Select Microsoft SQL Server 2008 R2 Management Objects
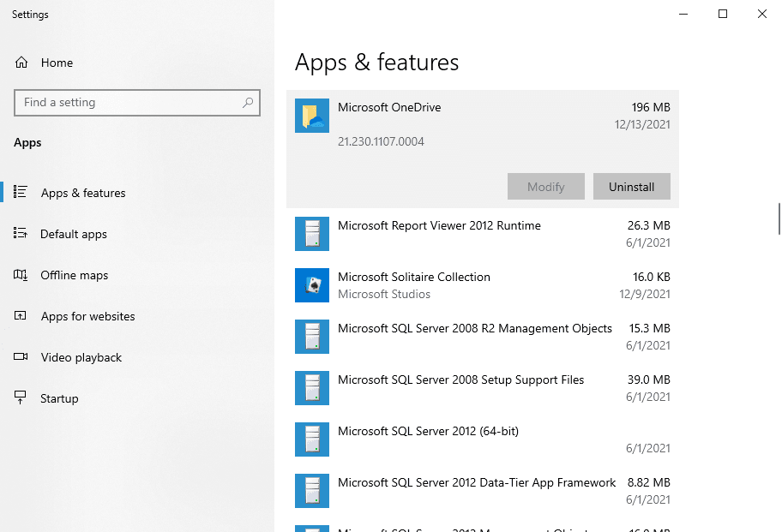This screenshot has width=782, height=532. 482,337
